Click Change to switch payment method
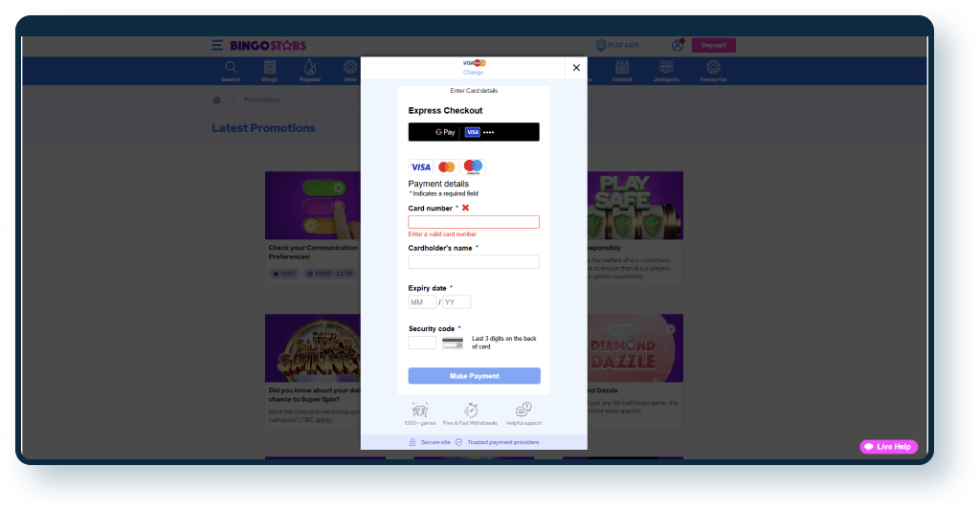Image resolution: width=980 pixels, height=511 pixels. [x=474, y=72]
